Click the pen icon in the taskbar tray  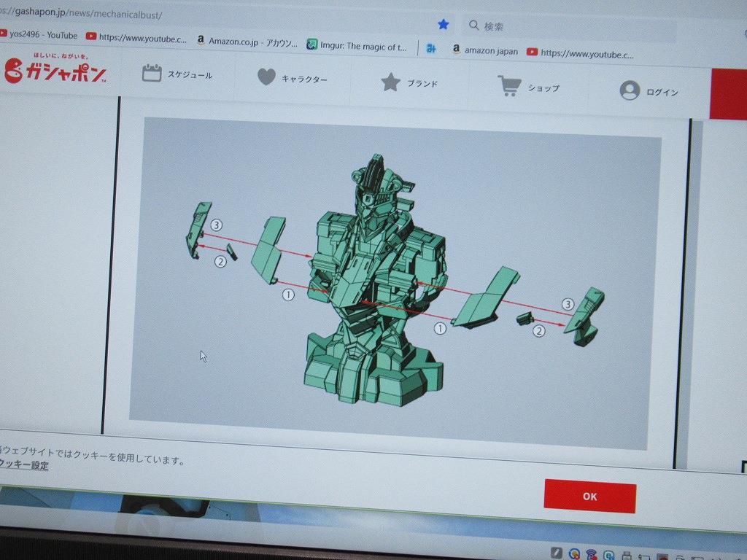[x=556, y=553]
